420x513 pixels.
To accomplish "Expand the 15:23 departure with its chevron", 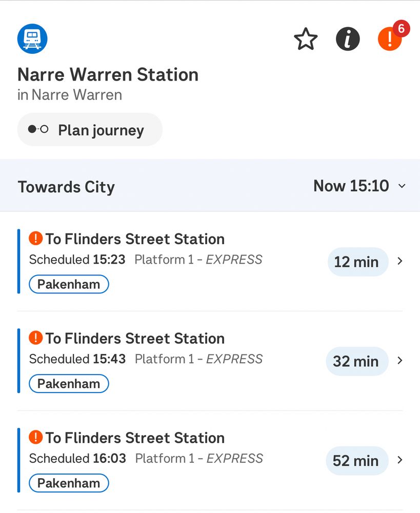I will point(400,261).
